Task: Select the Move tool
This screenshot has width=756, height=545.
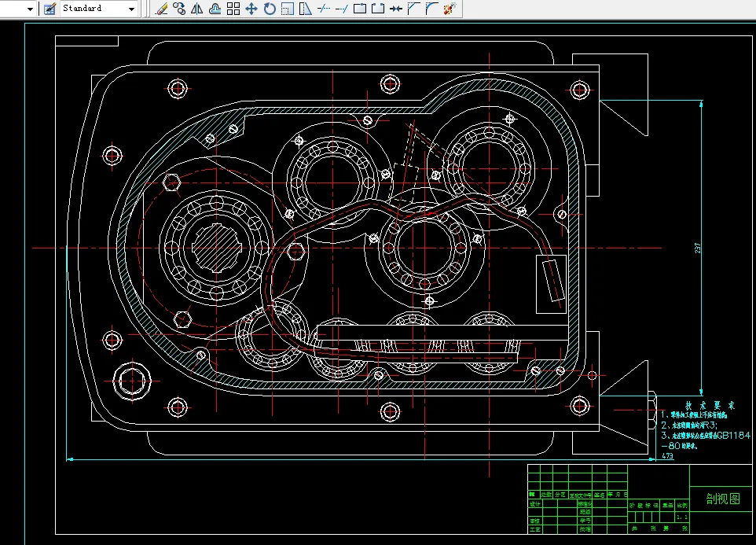Action: (x=251, y=9)
